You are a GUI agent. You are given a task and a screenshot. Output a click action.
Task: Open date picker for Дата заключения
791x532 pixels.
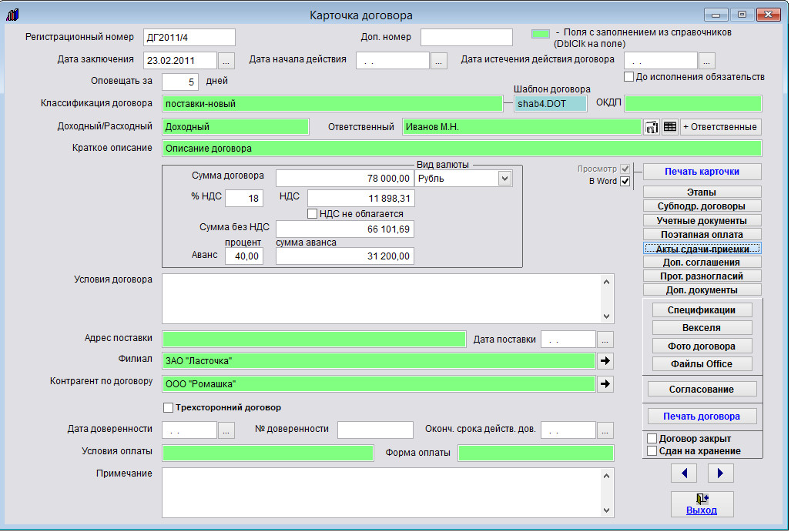(x=226, y=60)
